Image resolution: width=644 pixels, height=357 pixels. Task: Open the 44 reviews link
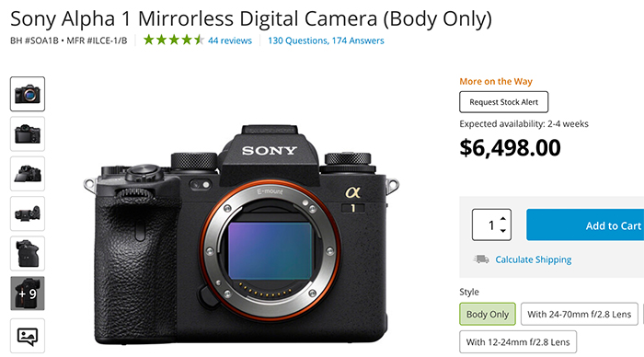[x=230, y=40]
